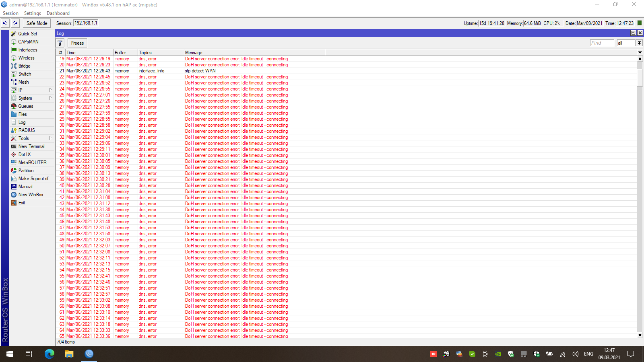
Task: Toggle Safe Mode button
Action: (37, 23)
